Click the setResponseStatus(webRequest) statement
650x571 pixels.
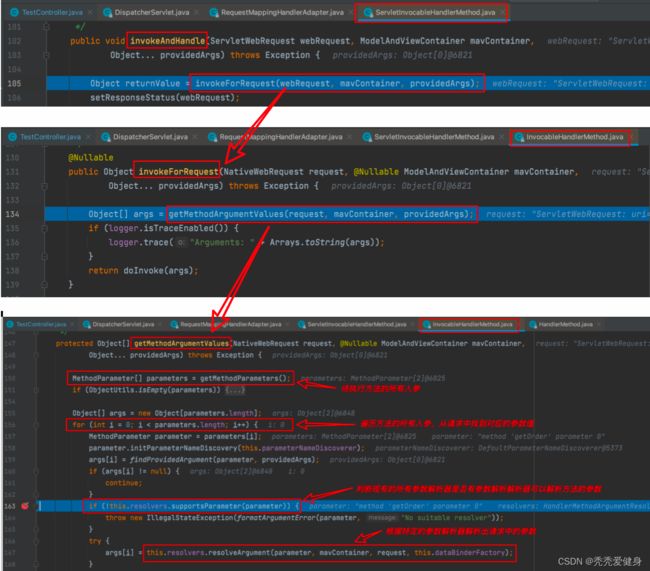tap(165, 97)
